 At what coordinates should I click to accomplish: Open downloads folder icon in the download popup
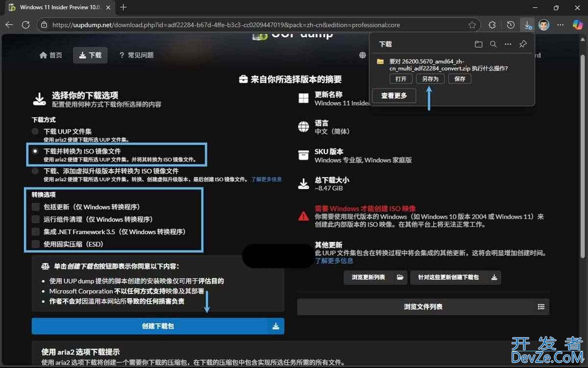pyautogui.click(x=478, y=44)
